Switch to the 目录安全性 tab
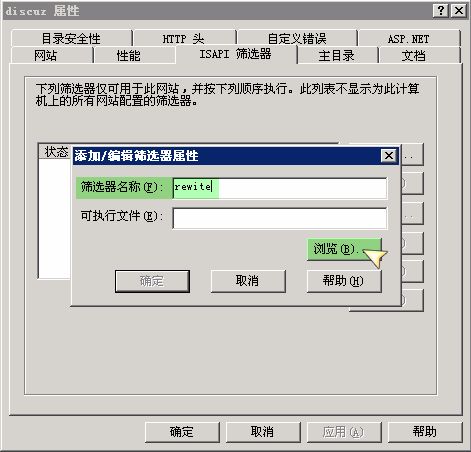The width and height of the screenshot is (471, 452). tap(71, 39)
